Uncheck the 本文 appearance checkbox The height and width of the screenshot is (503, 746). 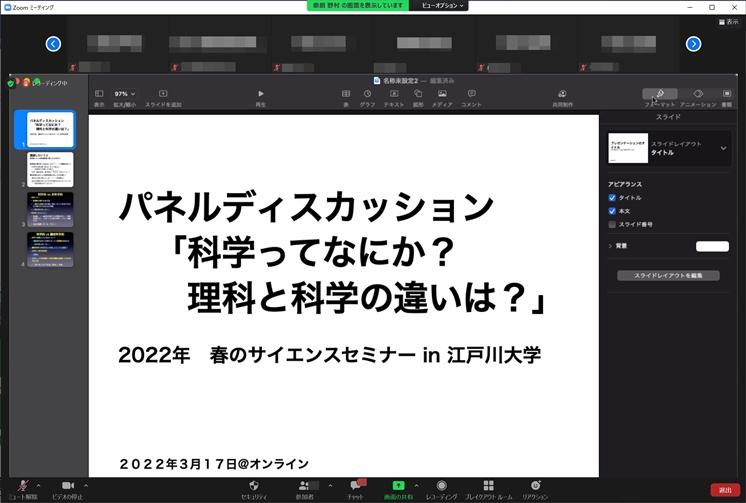point(612,211)
